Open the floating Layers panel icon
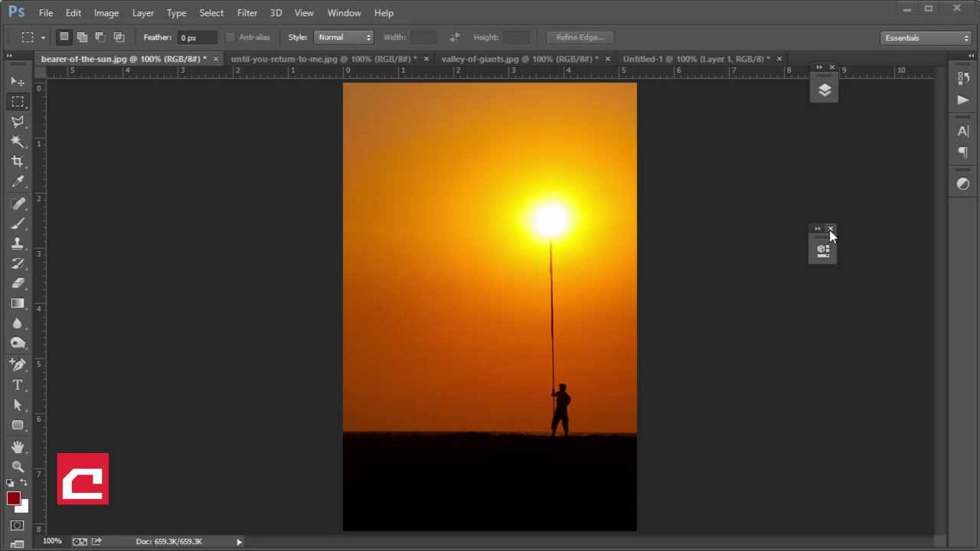The width and height of the screenshot is (980, 551). 824,90
